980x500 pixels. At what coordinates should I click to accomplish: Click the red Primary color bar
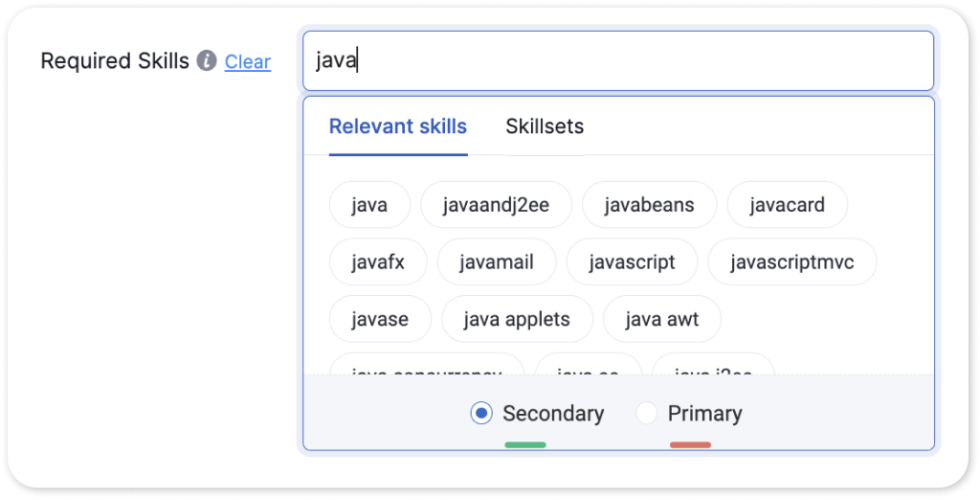(x=690, y=445)
